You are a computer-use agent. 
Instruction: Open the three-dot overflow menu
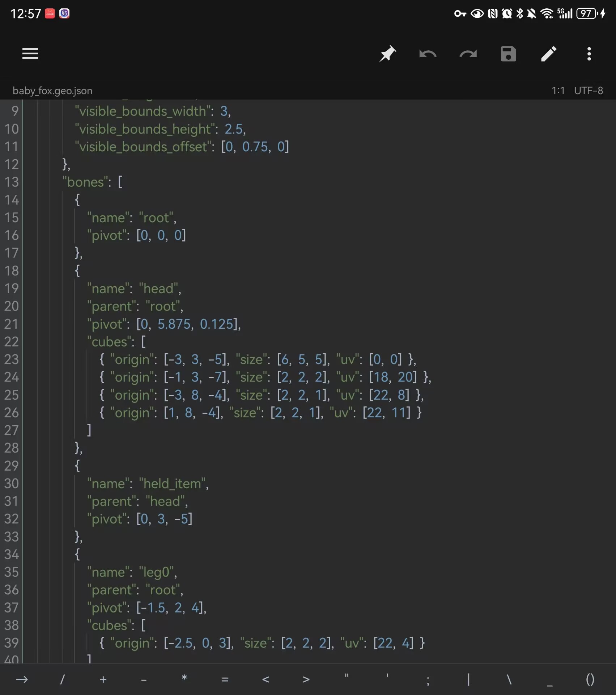589,54
